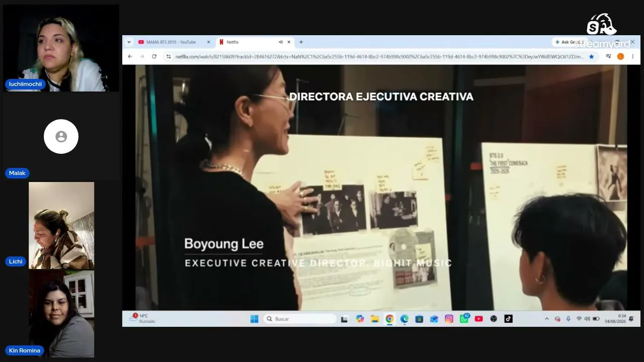Check the battery status icon
This screenshot has width=644, height=362.
coord(596,319)
